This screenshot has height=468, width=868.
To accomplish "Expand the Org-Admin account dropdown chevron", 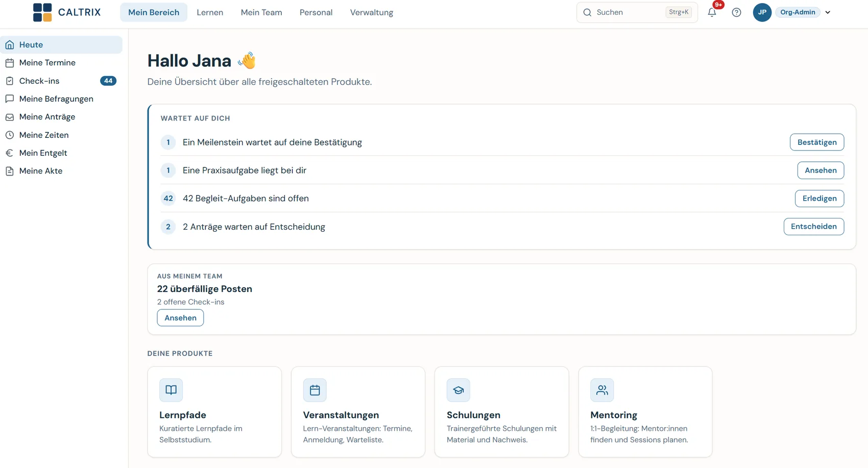I will coord(828,12).
